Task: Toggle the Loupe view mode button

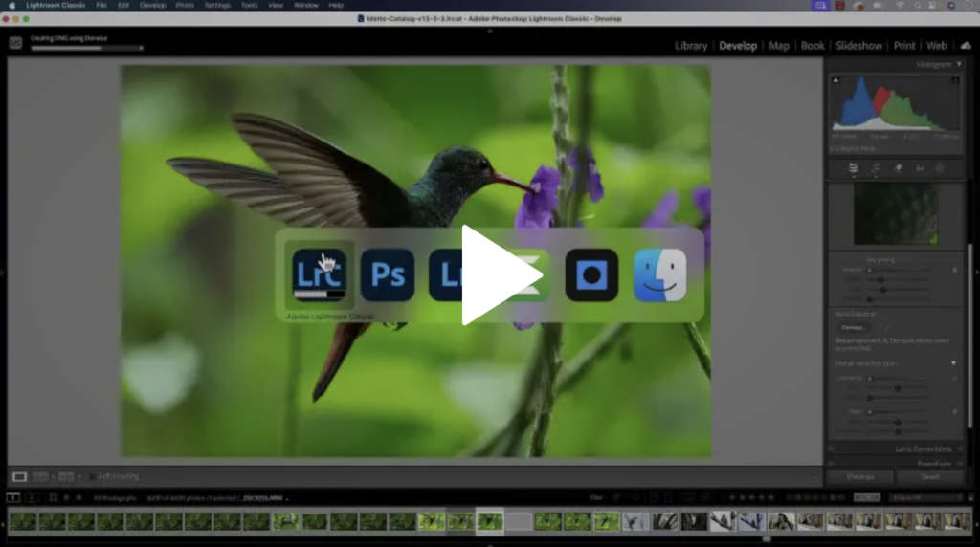Action: pos(19,476)
